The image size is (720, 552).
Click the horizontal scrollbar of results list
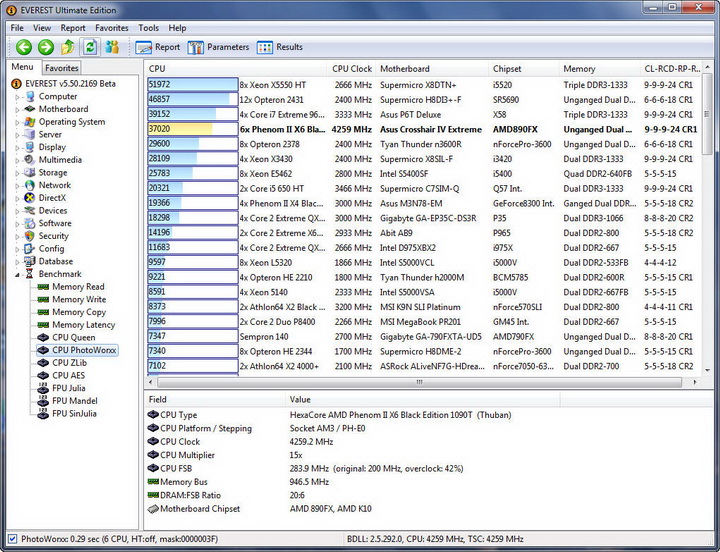(419, 382)
